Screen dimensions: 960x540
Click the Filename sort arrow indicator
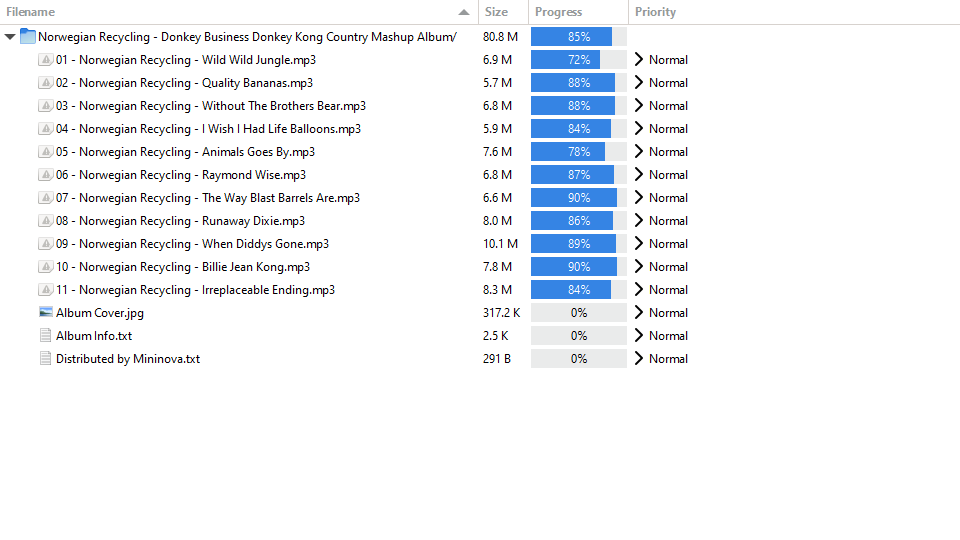pos(464,12)
